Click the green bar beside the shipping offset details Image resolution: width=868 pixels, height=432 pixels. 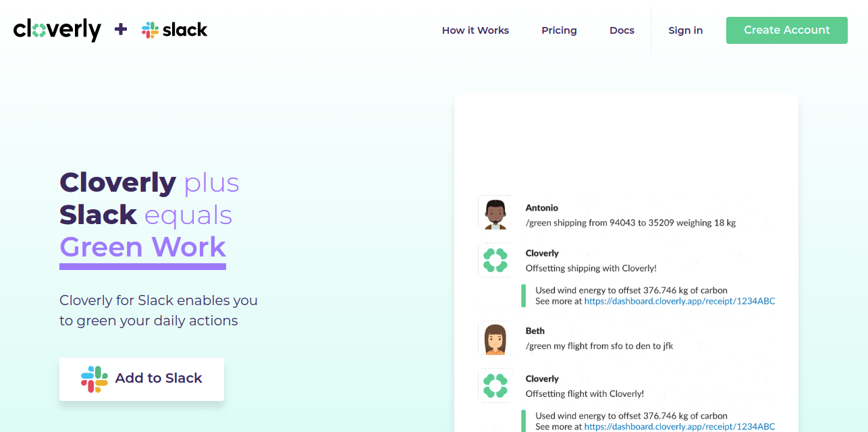point(523,296)
